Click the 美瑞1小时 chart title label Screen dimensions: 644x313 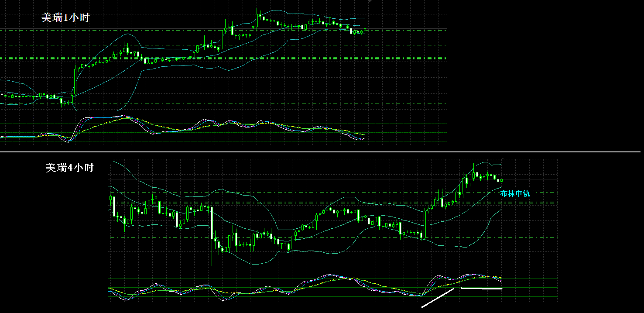coord(65,18)
